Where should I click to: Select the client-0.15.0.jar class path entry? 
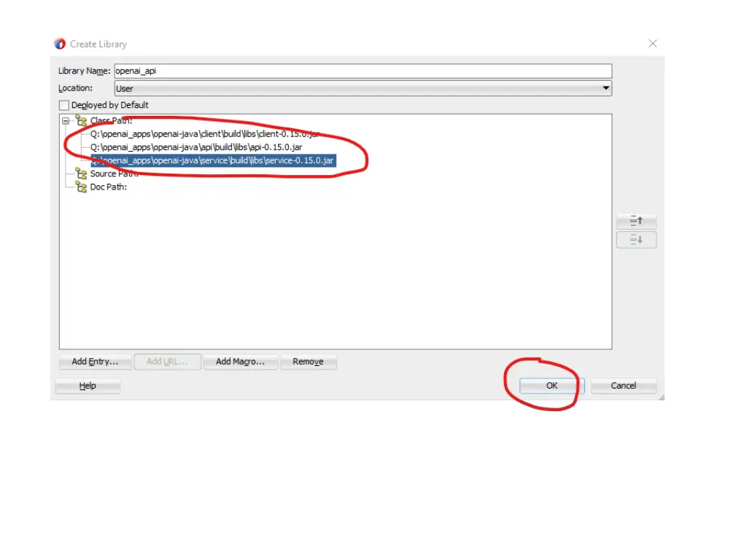(204, 134)
